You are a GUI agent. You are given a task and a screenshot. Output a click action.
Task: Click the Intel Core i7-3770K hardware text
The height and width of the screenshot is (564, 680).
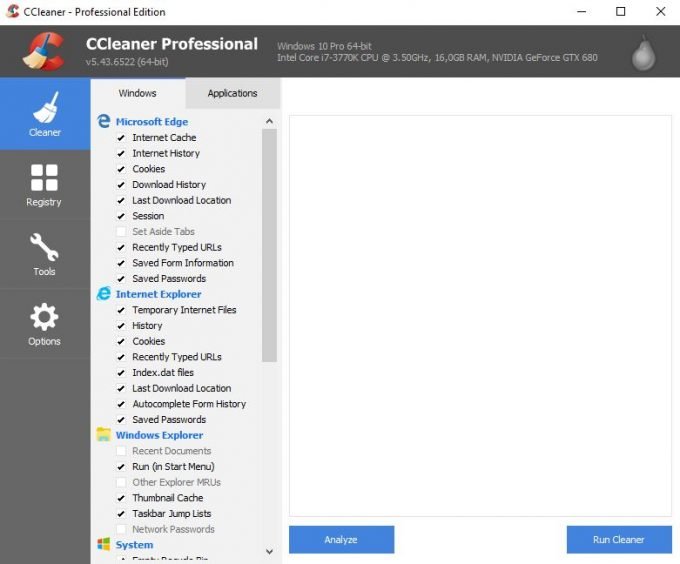tap(437, 57)
